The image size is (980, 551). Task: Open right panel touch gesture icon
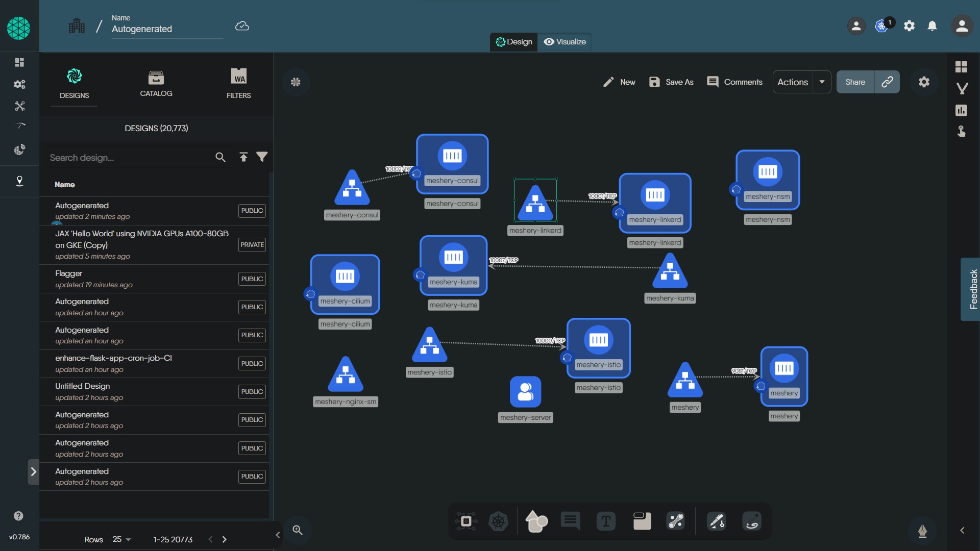[x=961, y=132]
